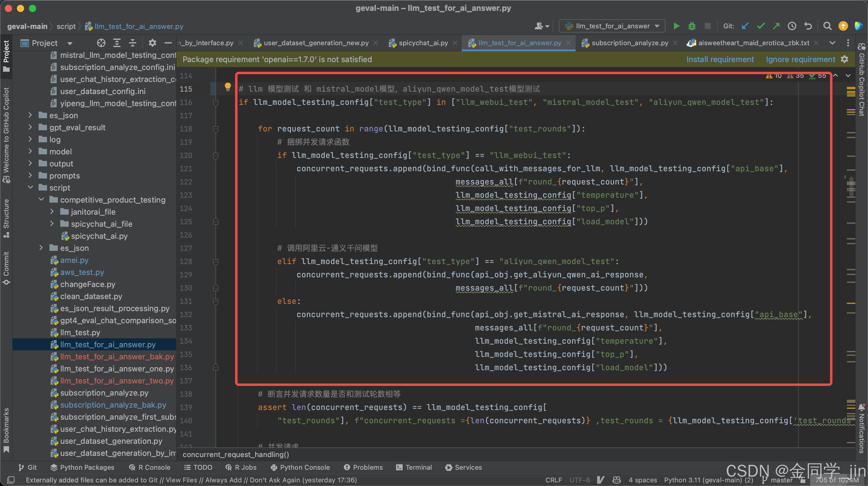The image size is (868, 486).
Task: Open the Git history clock icon
Action: point(791,26)
